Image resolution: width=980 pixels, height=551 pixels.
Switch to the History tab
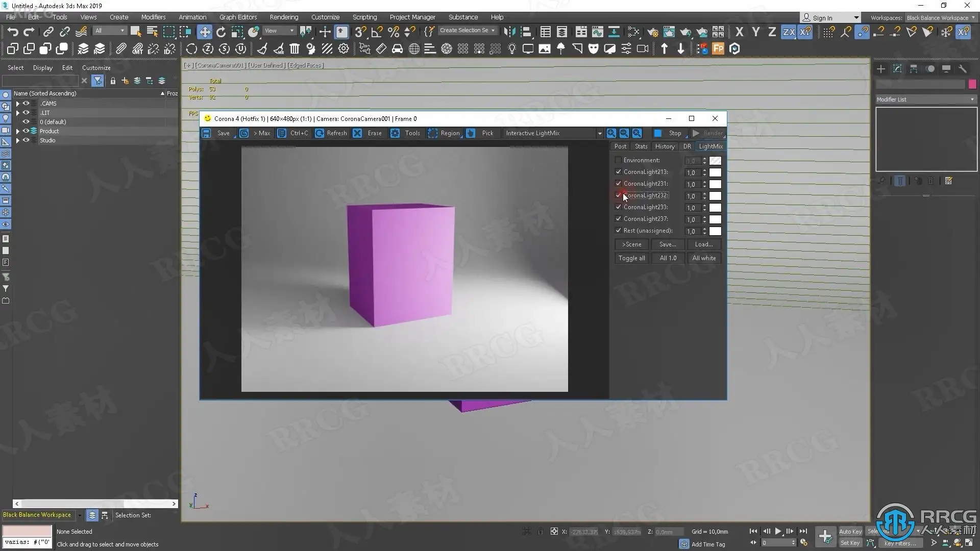665,146
